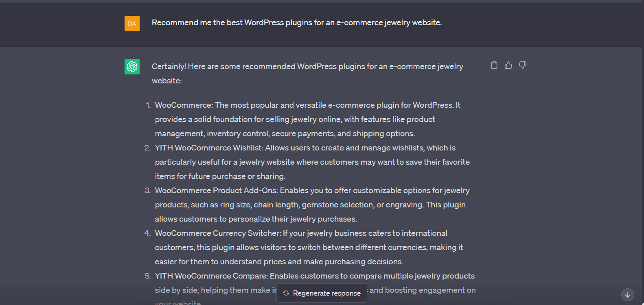Click the user prompt about WordPress plugins
Image resolution: width=644 pixels, height=305 pixels.
(296, 23)
